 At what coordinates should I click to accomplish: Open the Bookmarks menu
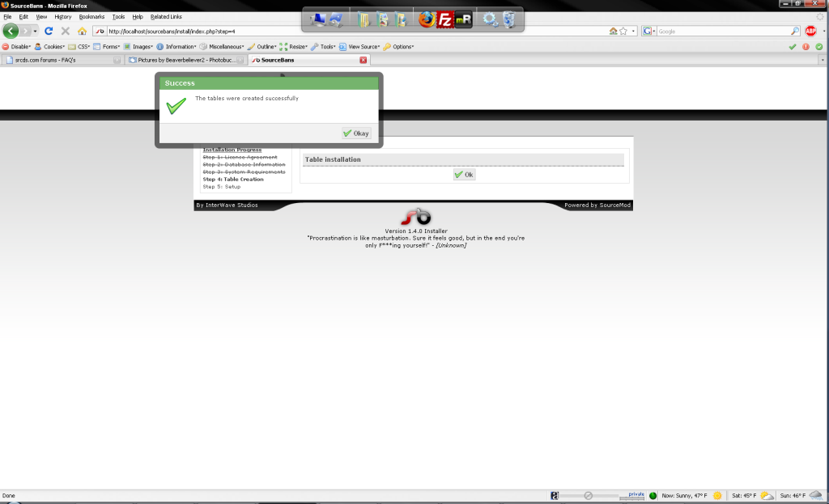[91, 17]
